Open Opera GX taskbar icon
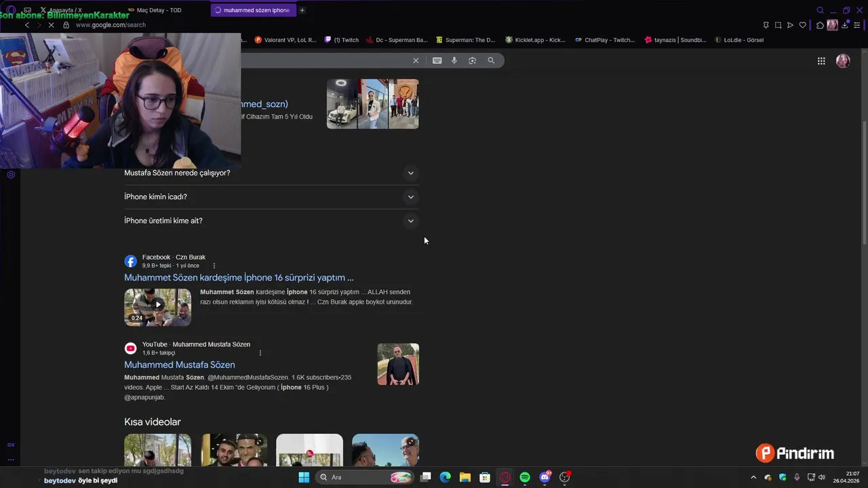This screenshot has height=488, width=868. point(505,477)
